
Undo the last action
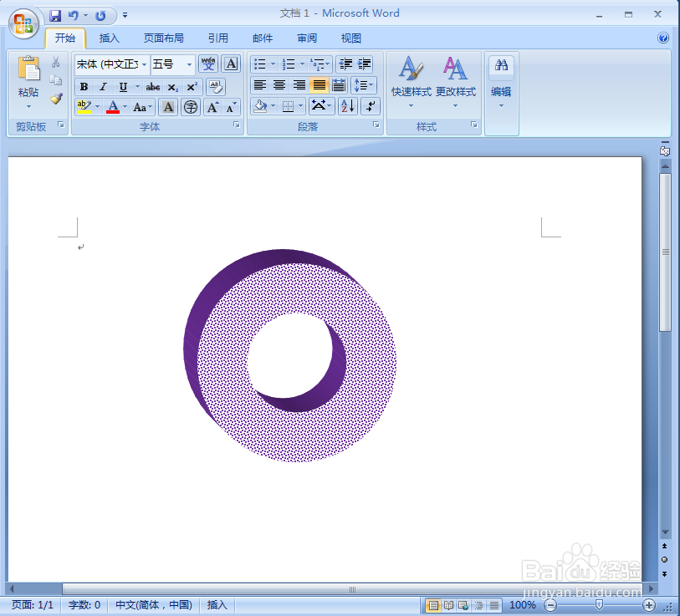coord(74,16)
